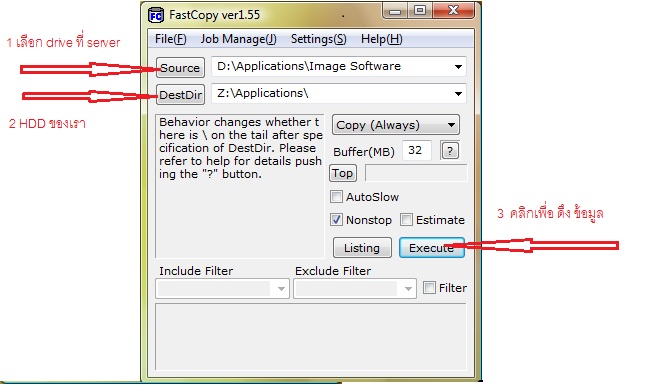Click the Execute button

[x=431, y=248]
